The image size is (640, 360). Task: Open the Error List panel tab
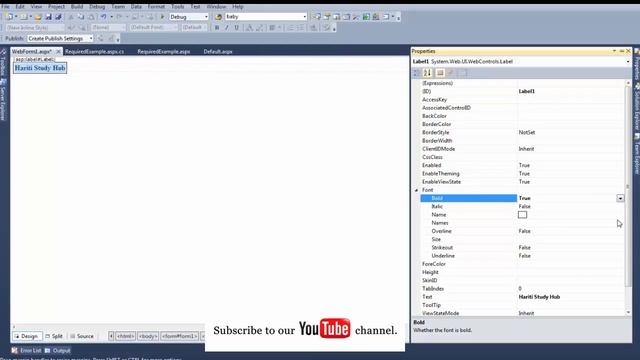click(x=27, y=351)
